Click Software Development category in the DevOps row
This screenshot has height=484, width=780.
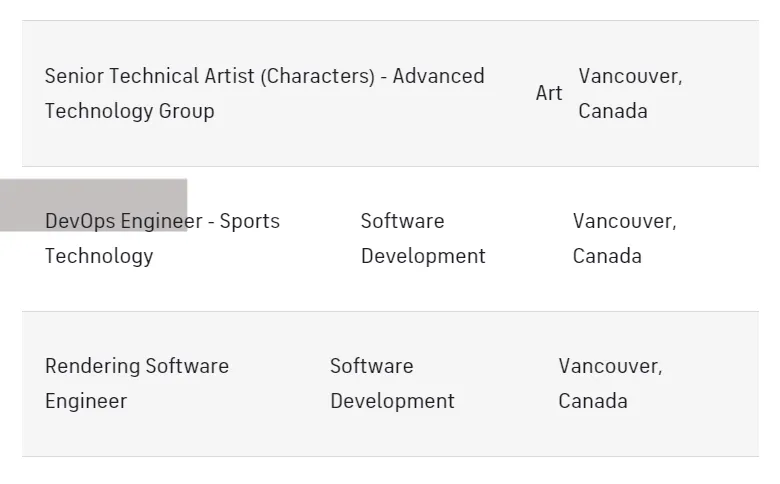tap(423, 238)
